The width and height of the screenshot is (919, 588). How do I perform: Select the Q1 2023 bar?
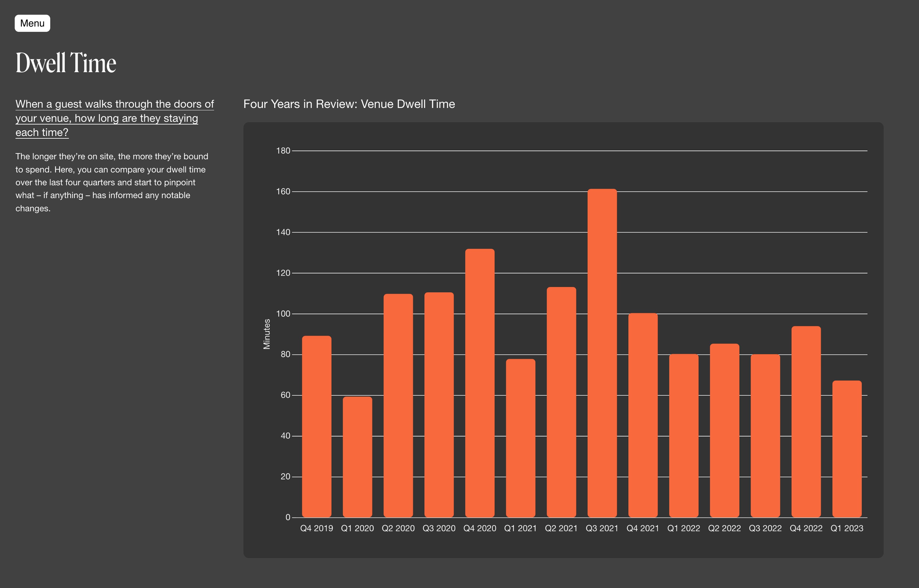point(847,449)
